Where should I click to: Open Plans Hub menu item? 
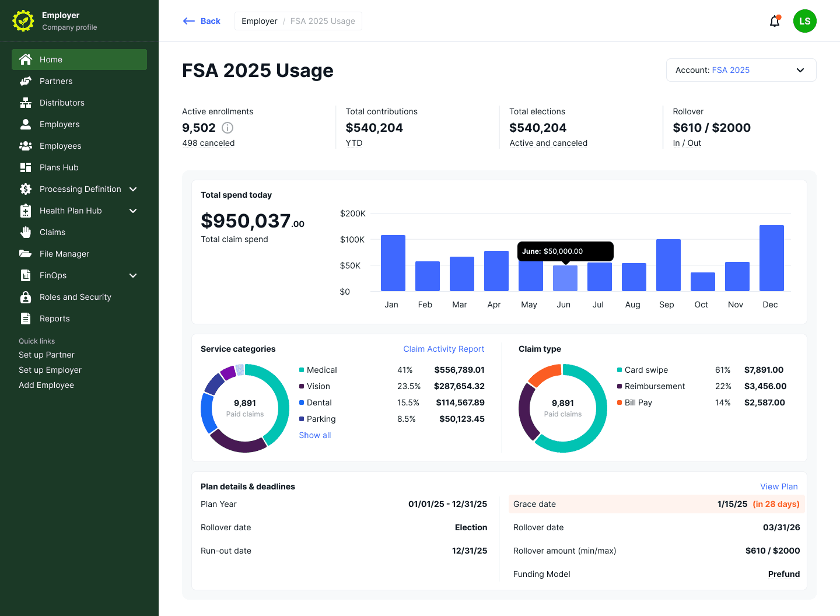coord(79,167)
